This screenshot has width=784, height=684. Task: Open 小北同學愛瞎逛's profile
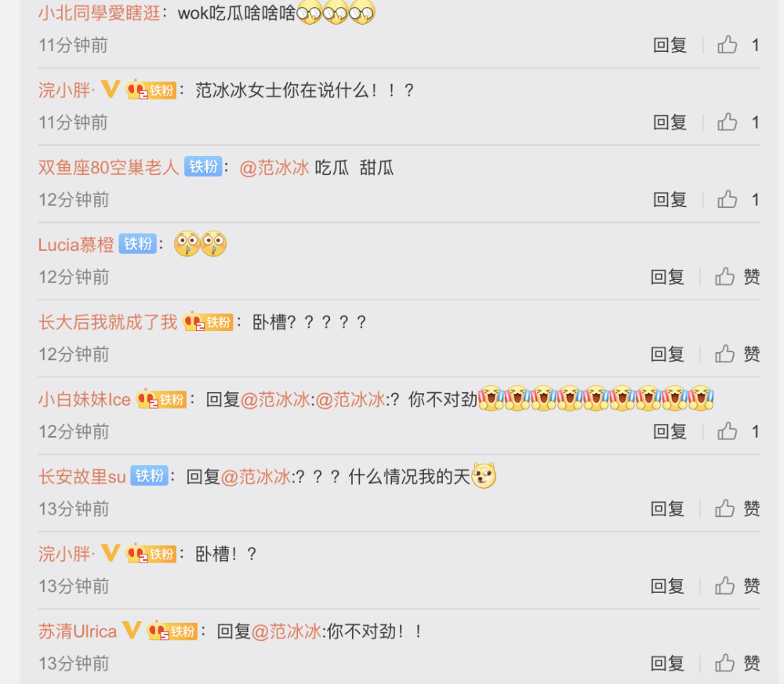(x=100, y=13)
